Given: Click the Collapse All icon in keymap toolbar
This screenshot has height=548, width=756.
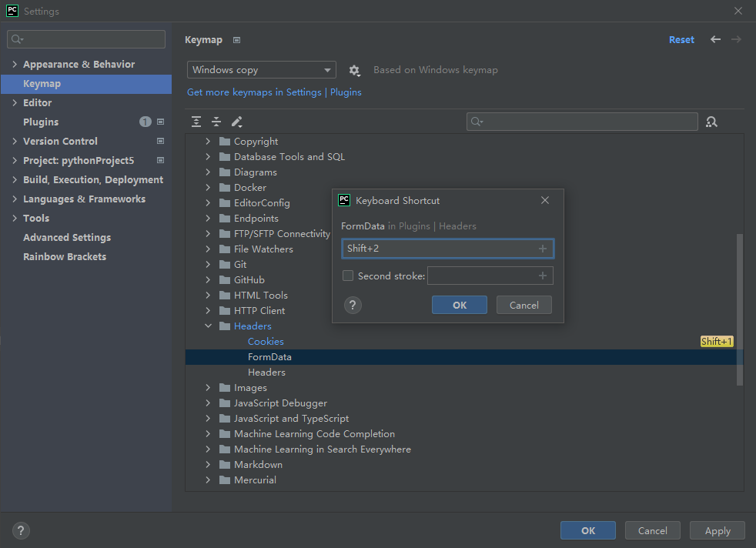Looking at the screenshot, I should click(x=216, y=122).
